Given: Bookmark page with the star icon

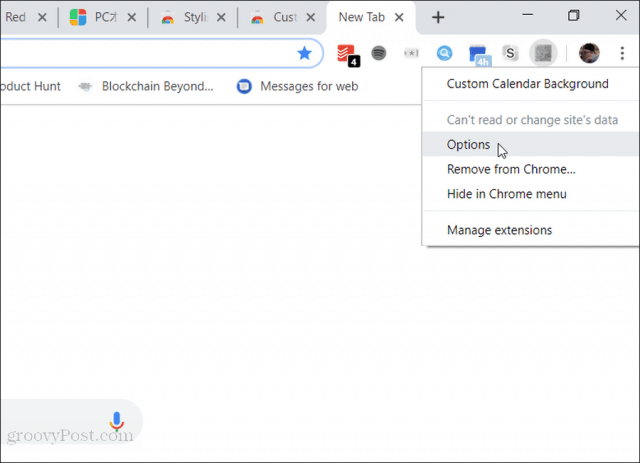Looking at the screenshot, I should pyautogui.click(x=304, y=53).
